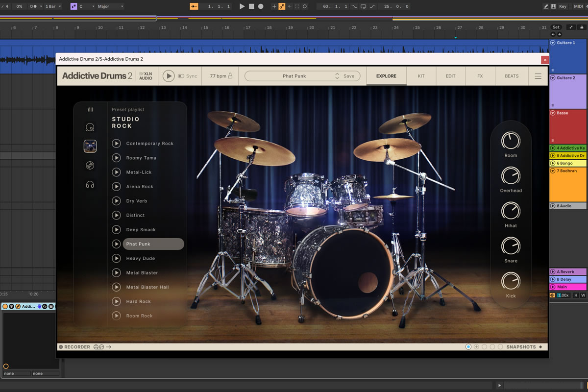588x392 pixels.
Task: Open the SNAPSHOTS menu
Action: point(524,347)
